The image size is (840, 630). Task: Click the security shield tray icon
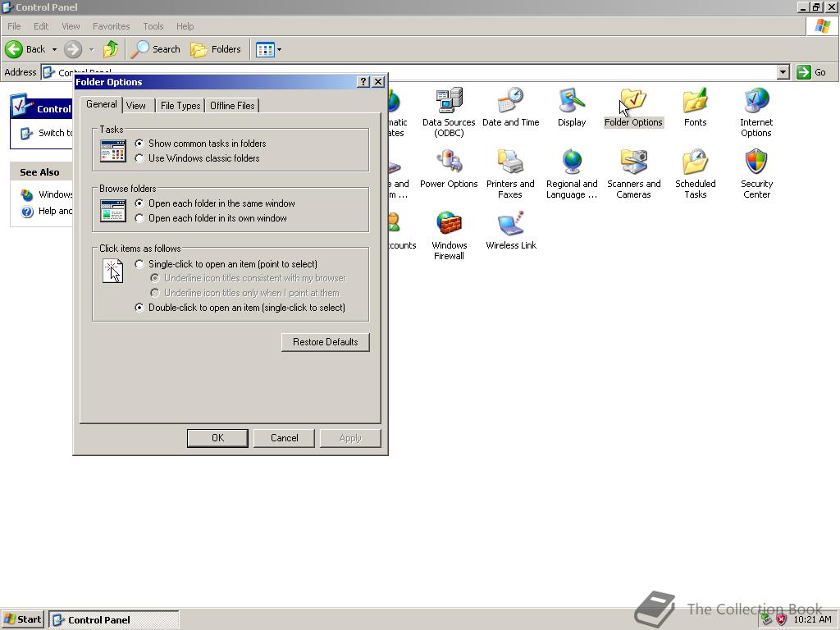click(x=782, y=620)
